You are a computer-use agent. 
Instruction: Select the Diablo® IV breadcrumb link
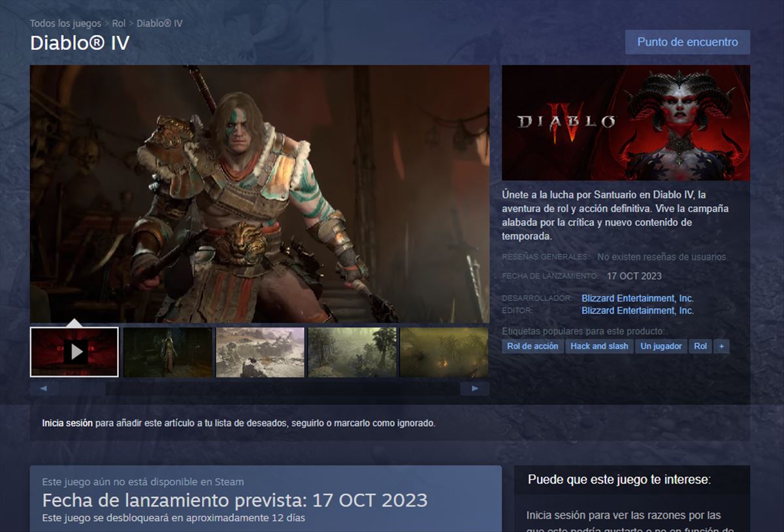pyautogui.click(x=159, y=23)
